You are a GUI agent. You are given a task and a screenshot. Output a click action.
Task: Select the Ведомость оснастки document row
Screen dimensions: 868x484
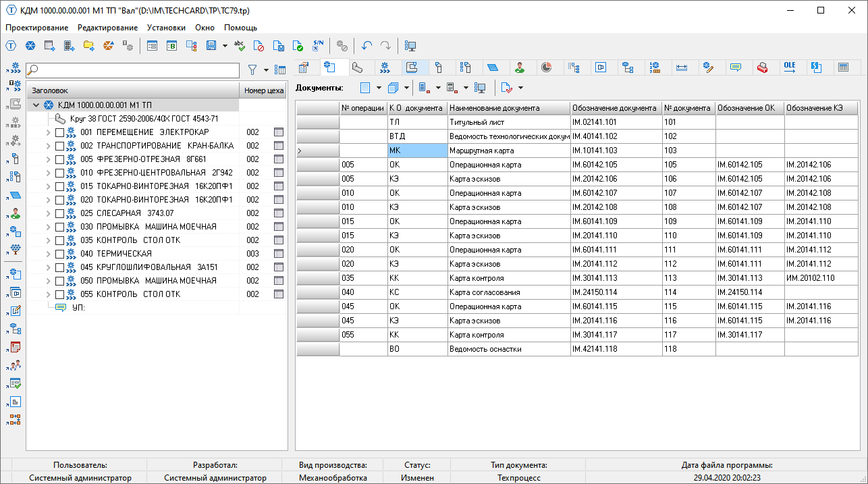[x=485, y=349]
